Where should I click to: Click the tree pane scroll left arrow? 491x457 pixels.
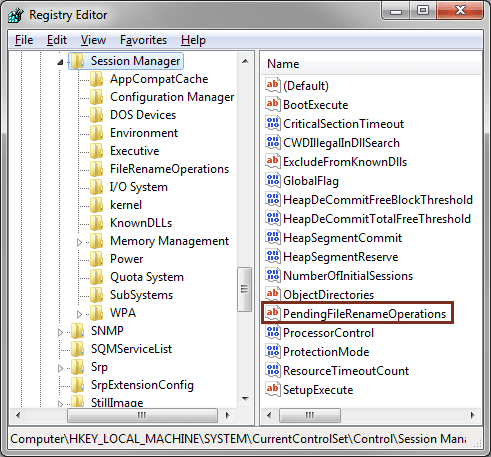click(x=18, y=415)
